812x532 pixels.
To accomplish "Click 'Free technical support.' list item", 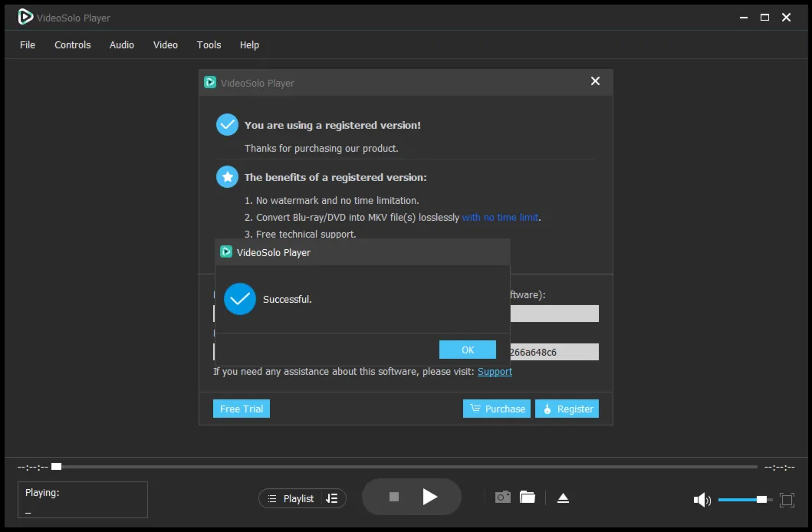I will 301,234.
